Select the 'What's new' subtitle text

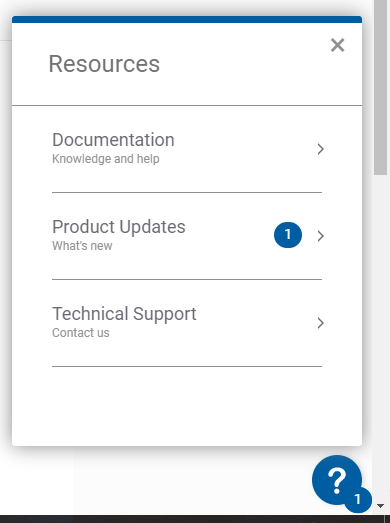pos(82,246)
